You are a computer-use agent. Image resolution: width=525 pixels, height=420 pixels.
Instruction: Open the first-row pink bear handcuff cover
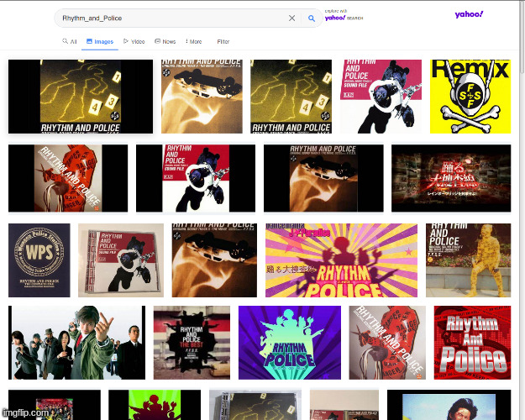click(x=381, y=97)
